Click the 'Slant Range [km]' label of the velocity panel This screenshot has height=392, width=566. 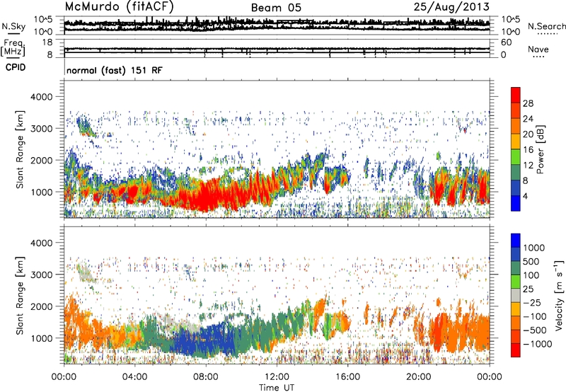(x=20, y=296)
